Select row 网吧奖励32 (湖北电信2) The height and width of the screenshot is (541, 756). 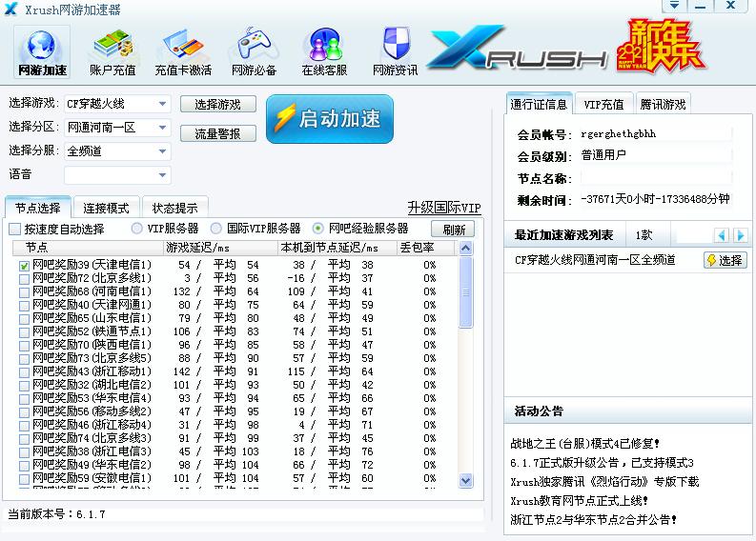point(235,385)
